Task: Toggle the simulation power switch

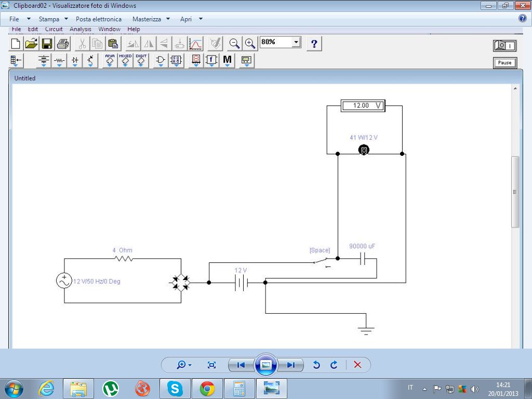Action: point(504,46)
